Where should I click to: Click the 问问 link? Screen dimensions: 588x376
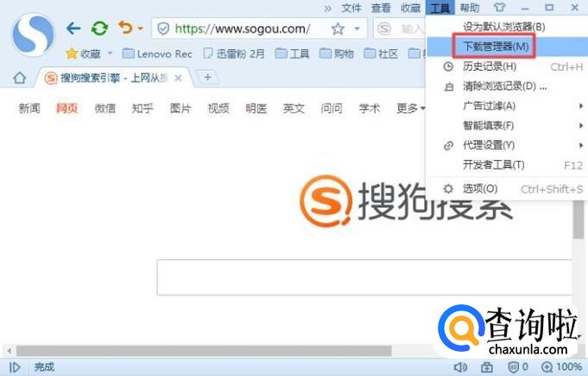point(332,108)
